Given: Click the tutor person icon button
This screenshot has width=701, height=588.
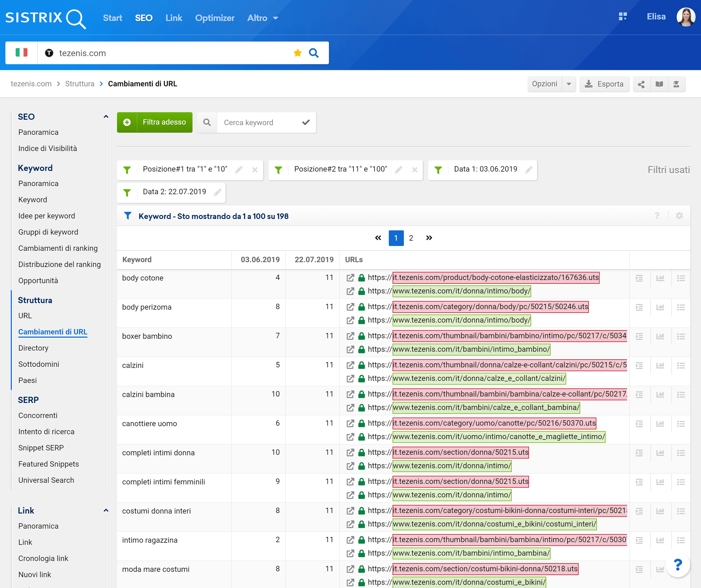Looking at the screenshot, I should tap(676, 84).
